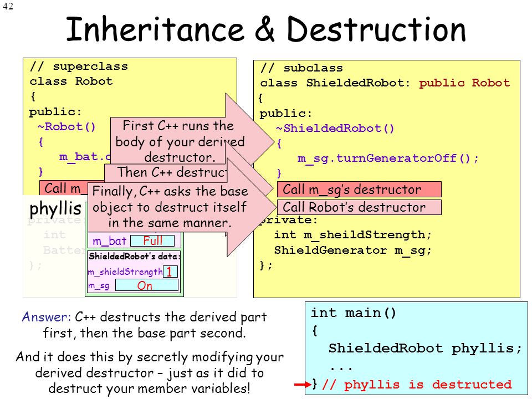Select the value "1" beside m_shieldStrength
This screenshot has width=532, height=399.
[170, 272]
